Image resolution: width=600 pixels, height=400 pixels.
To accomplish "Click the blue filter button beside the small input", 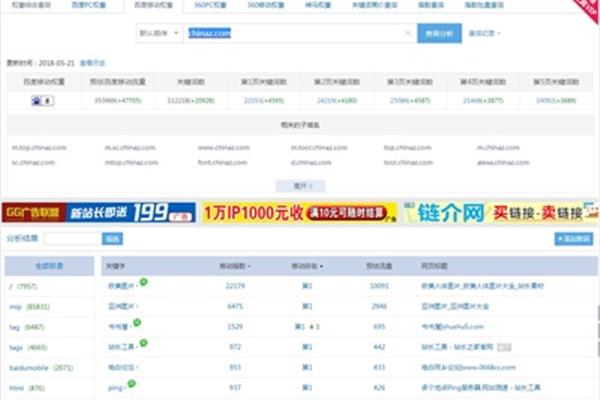I will (x=112, y=239).
